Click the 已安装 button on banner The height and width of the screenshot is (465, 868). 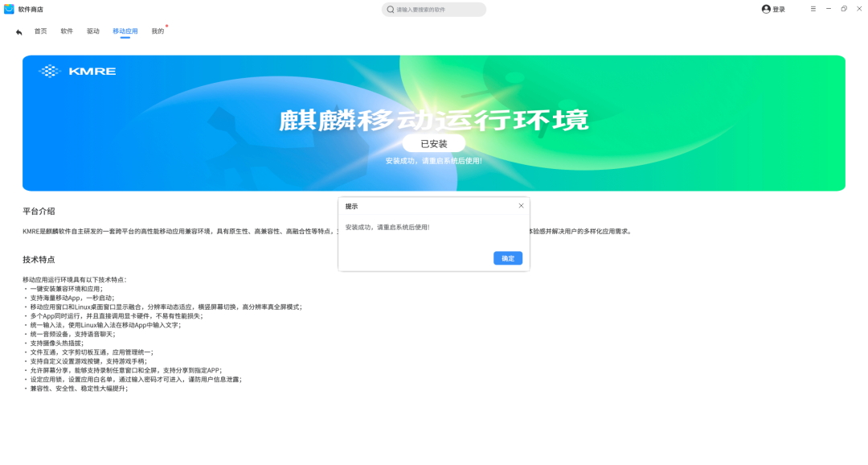(x=433, y=143)
